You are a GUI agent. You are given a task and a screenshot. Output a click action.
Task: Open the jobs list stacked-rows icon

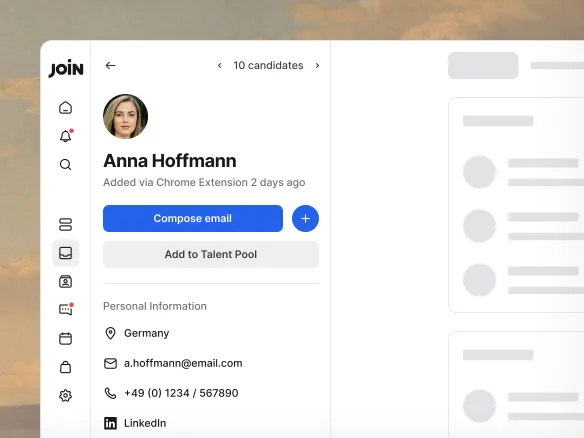click(66, 224)
